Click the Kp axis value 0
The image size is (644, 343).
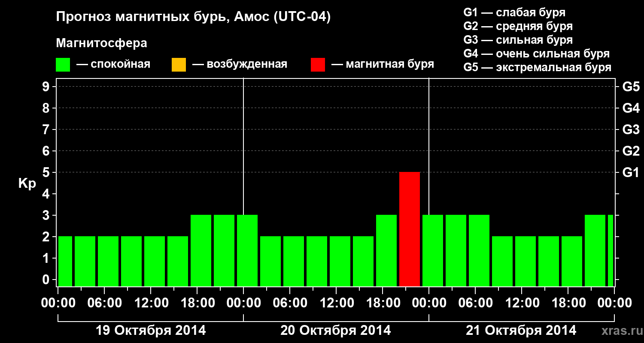click(47, 280)
